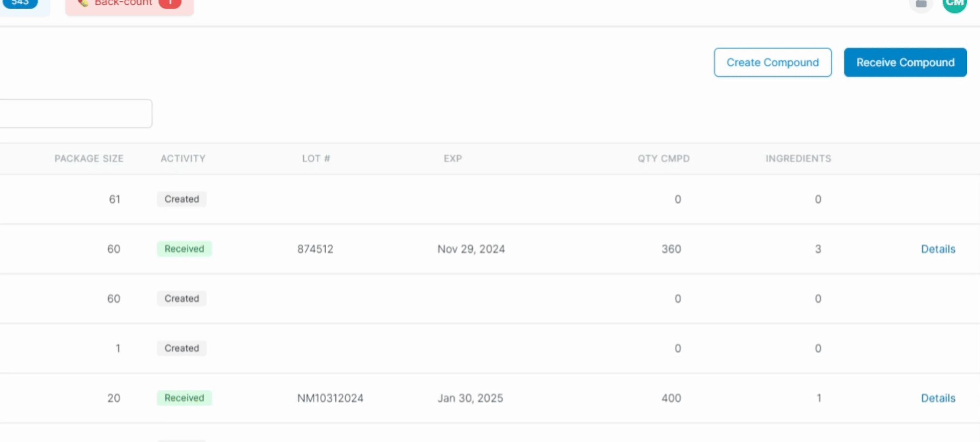Viewport: 980px width, 442px height.
Task: Click the CM user avatar
Action: (x=954, y=3)
